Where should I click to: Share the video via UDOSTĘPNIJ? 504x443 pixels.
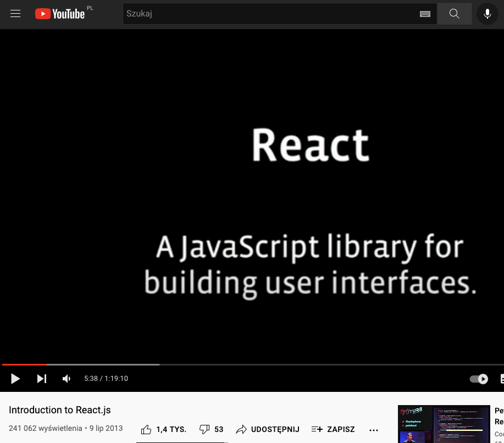pos(268,429)
